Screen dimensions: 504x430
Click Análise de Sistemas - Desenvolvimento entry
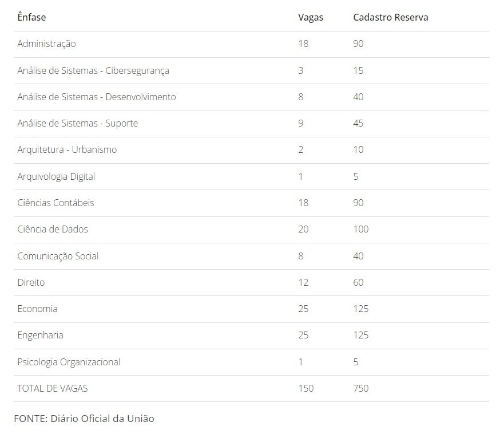97,97
